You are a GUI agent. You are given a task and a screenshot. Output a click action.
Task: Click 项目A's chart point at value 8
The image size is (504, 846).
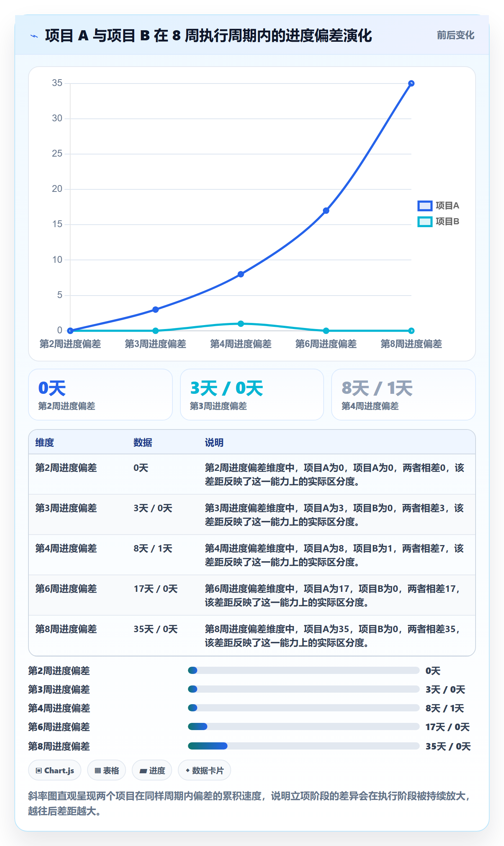[x=241, y=274]
